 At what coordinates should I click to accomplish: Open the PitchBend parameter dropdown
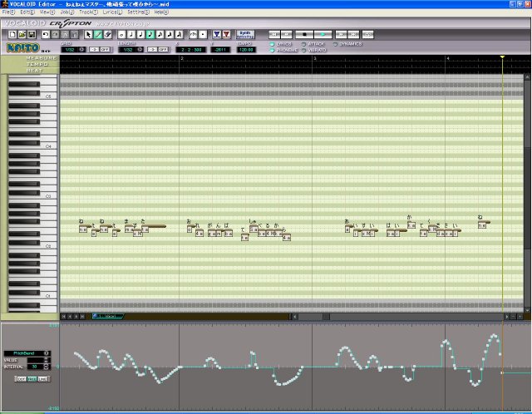47,353
